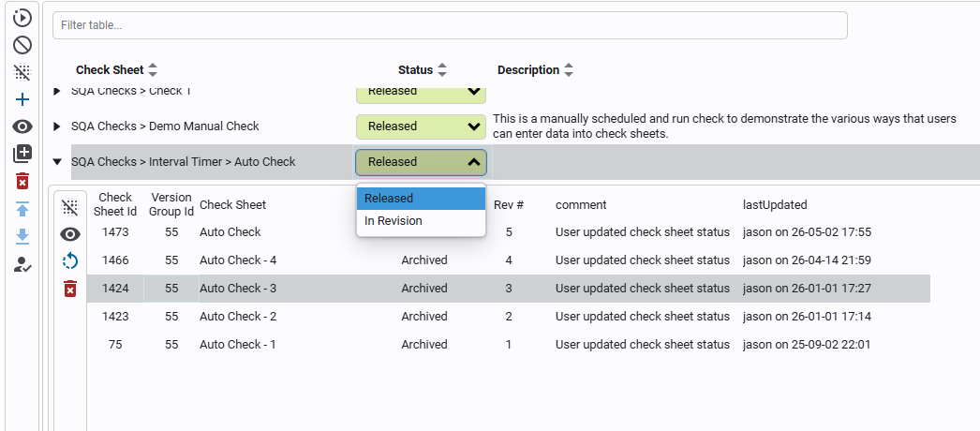980x431 pixels.
Task: Click the cancel (circle-slash) icon in left toolbar
Action: 22,45
